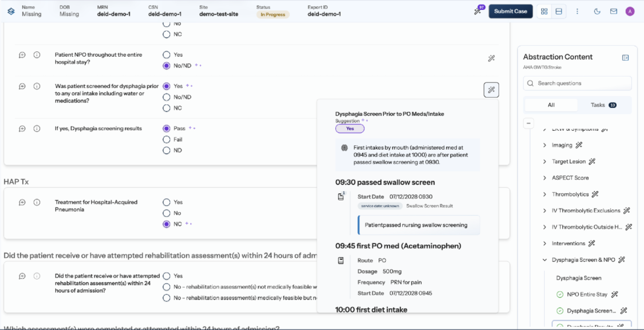
Task: Click the magic wand icon beside the dysphagia screening question
Action: coord(491,90)
